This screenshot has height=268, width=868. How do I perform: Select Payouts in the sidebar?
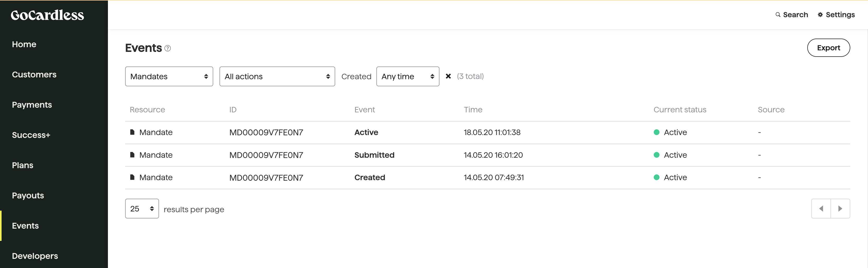pyautogui.click(x=28, y=196)
